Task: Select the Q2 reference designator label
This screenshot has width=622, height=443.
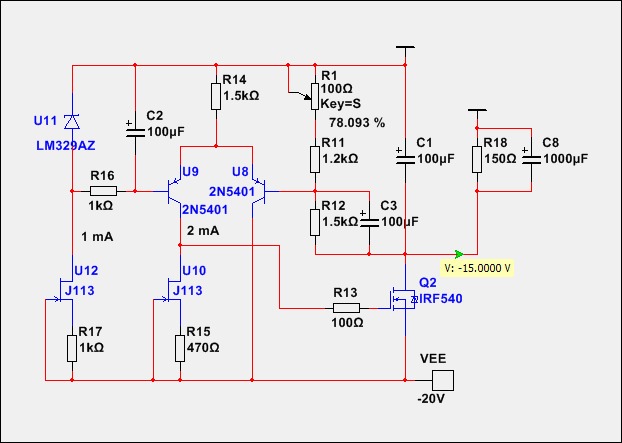Action: pyautogui.click(x=428, y=282)
